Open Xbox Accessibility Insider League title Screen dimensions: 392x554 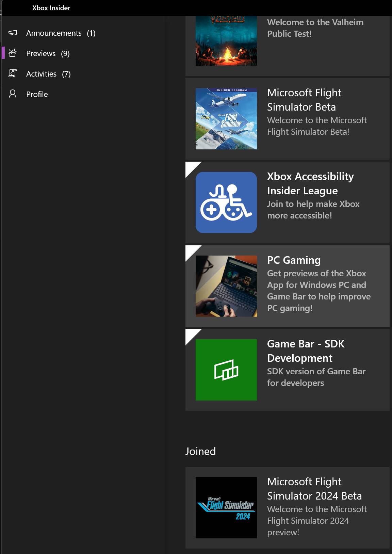(310, 183)
